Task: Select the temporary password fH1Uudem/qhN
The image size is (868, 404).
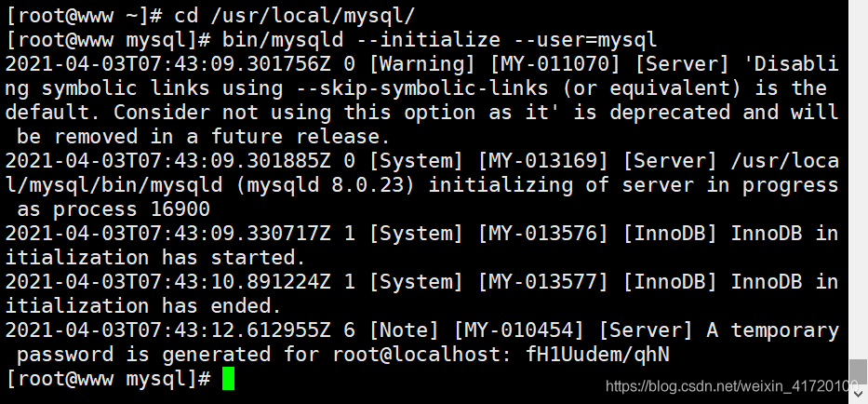Action: coord(598,355)
